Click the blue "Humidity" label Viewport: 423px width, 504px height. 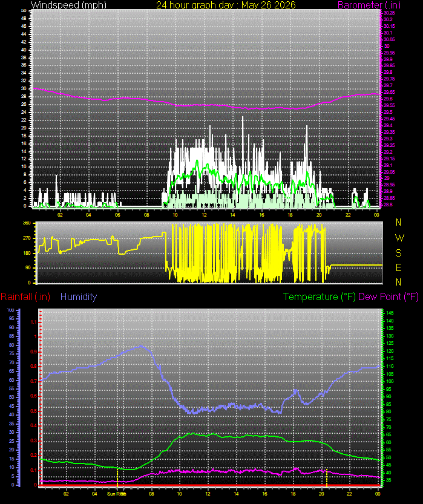79,296
